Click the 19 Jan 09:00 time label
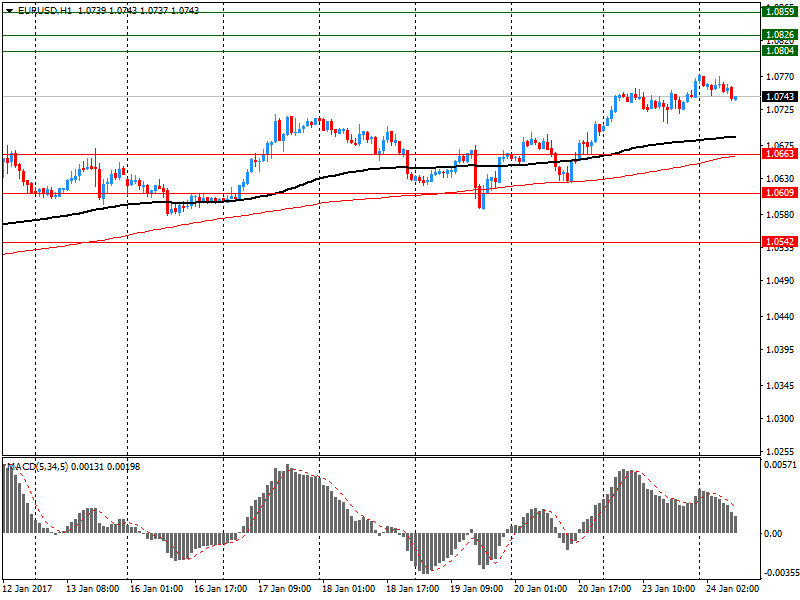Screen dimensions: 800x600 point(477,588)
